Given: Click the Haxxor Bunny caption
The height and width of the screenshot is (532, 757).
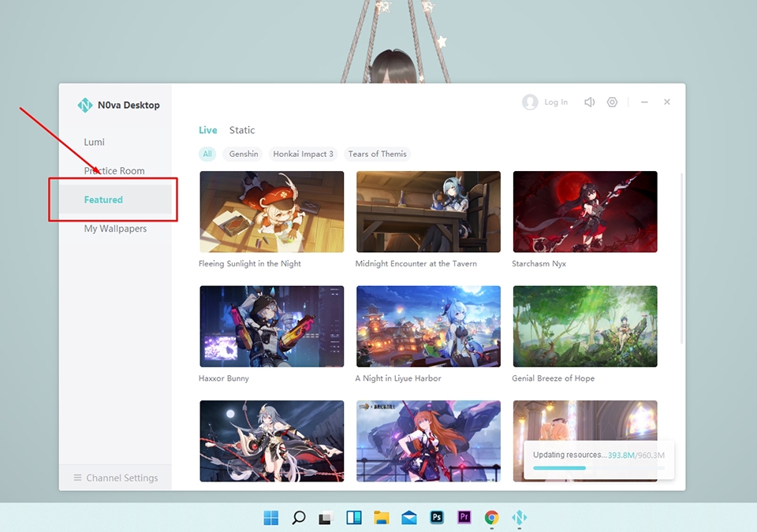Looking at the screenshot, I should coord(224,378).
